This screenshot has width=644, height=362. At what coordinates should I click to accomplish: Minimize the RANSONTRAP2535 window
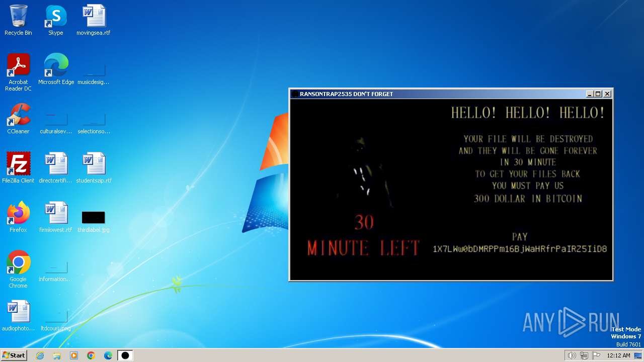(590, 94)
